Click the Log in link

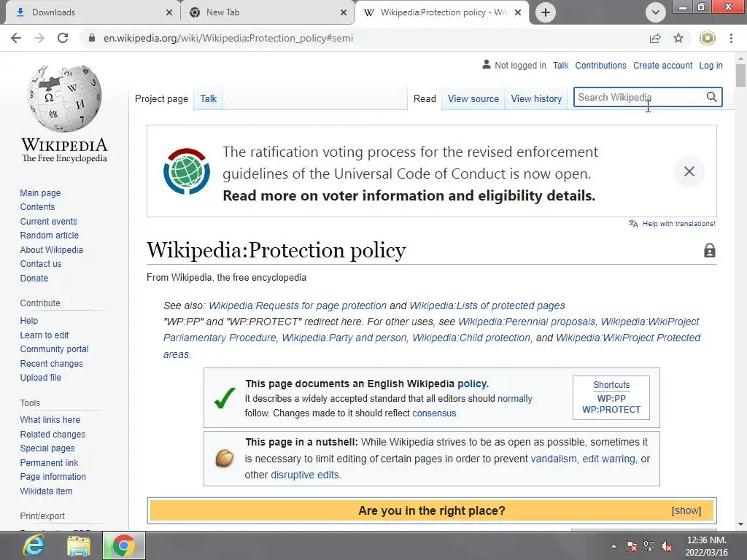click(711, 65)
